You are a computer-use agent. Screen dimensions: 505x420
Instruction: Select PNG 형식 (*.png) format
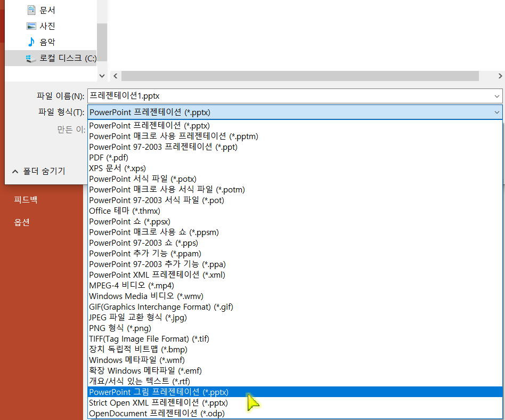pos(295,328)
